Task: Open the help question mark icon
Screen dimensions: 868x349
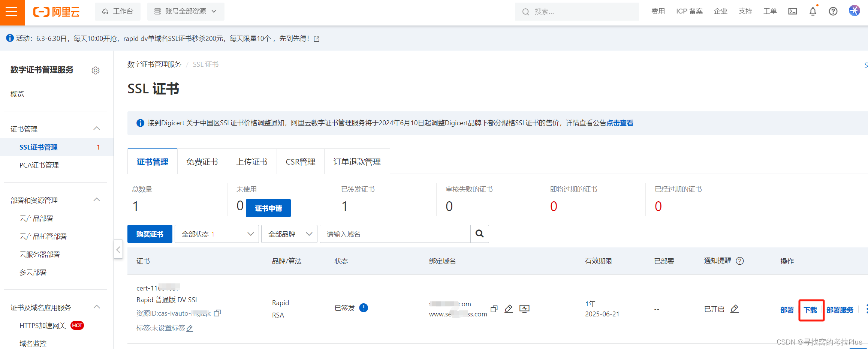Action: (x=833, y=11)
